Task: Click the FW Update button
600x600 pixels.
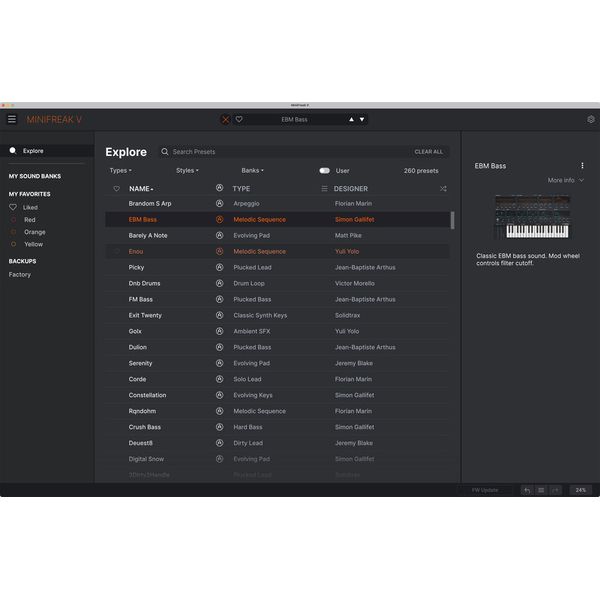Action: coord(484,490)
